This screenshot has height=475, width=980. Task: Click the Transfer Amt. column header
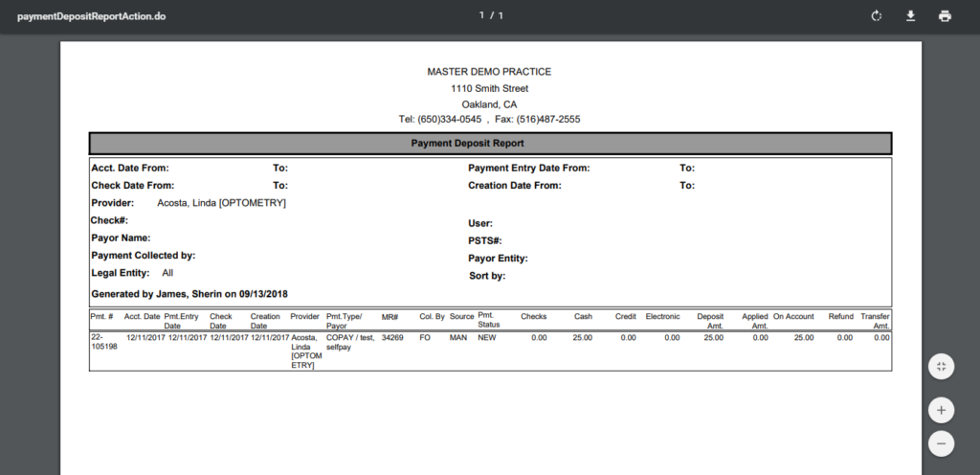(x=875, y=320)
